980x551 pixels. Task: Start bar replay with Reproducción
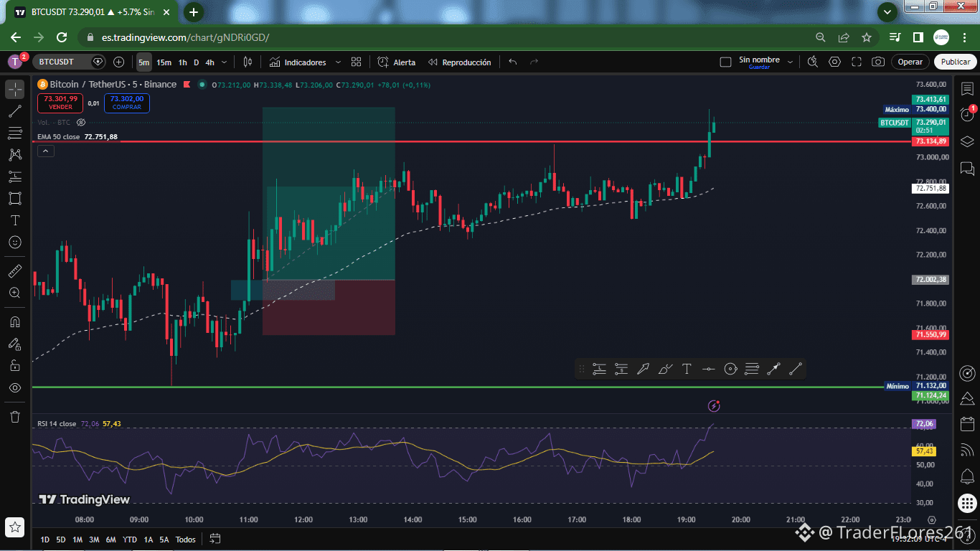pyautogui.click(x=459, y=62)
